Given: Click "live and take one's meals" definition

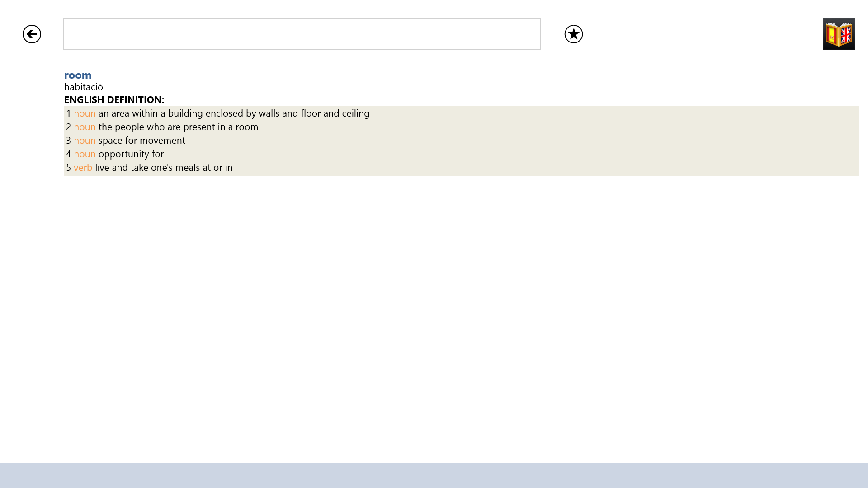Looking at the screenshot, I should 164,168.
